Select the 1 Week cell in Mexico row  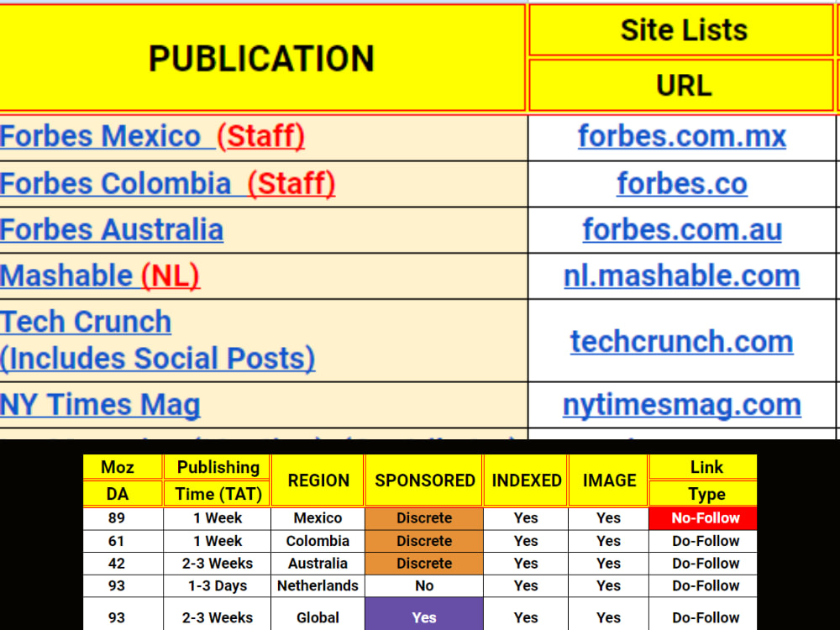217,518
